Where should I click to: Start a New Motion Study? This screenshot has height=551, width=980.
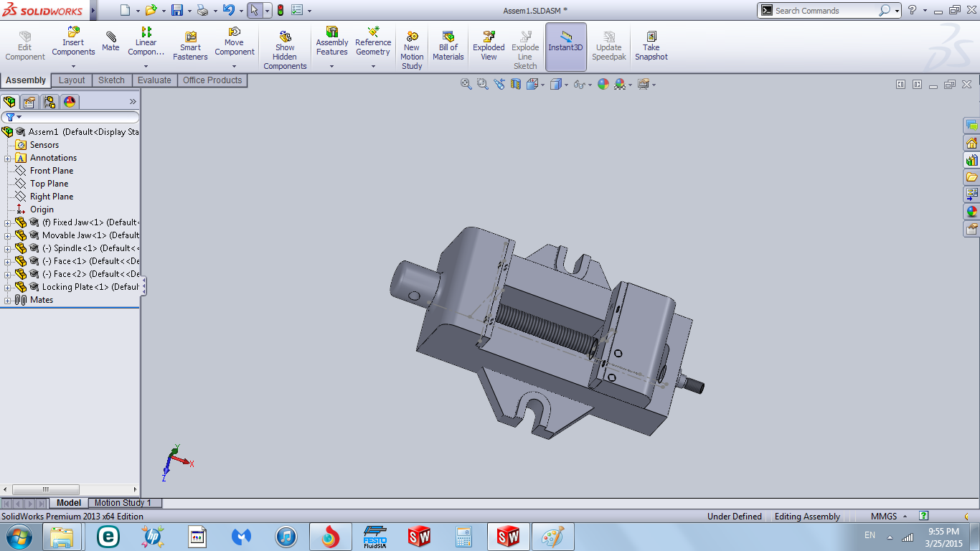point(412,50)
